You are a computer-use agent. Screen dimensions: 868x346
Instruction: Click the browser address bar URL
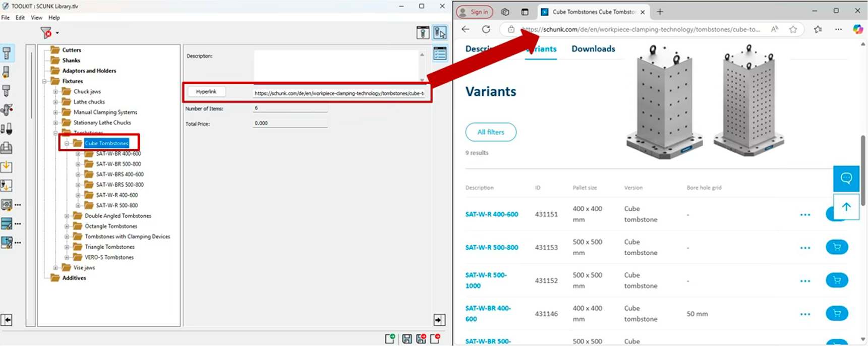point(641,29)
